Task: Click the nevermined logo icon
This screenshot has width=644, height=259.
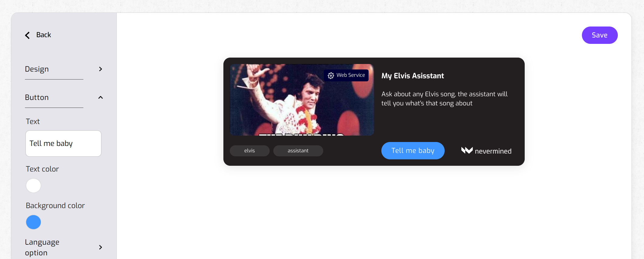Action: pyautogui.click(x=467, y=150)
